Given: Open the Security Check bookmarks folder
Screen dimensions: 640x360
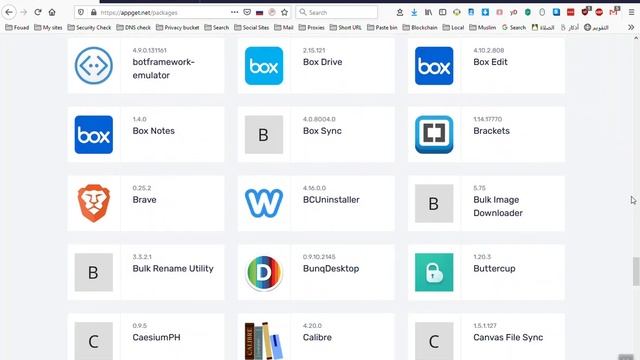Looking at the screenshot, I should pyautogui.click(x=89, y=27).
